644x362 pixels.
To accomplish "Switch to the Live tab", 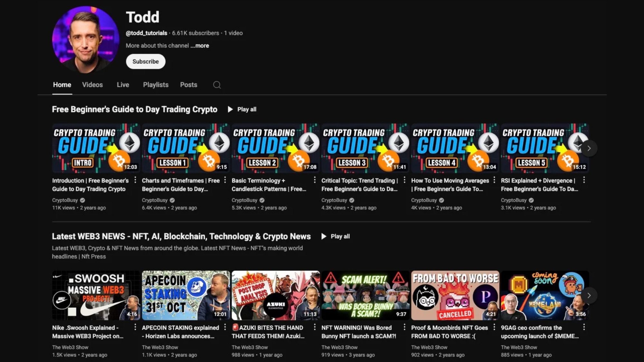I will pyautogui.click(x=123, y=85).
